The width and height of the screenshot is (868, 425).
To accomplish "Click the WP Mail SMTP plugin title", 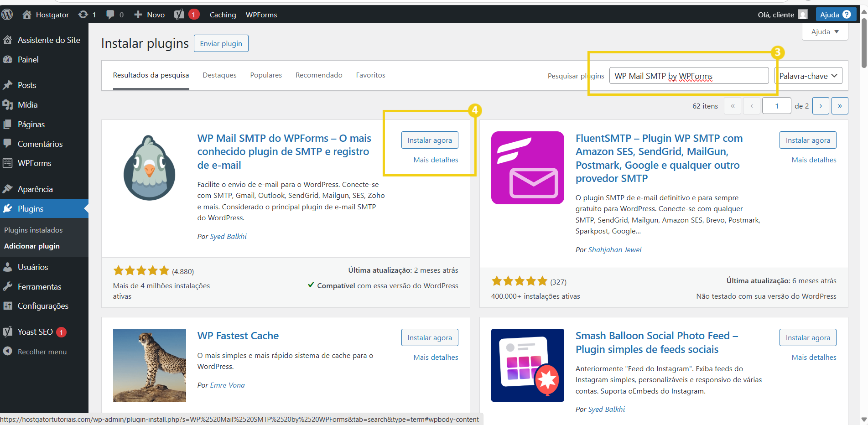I will 284,151.
